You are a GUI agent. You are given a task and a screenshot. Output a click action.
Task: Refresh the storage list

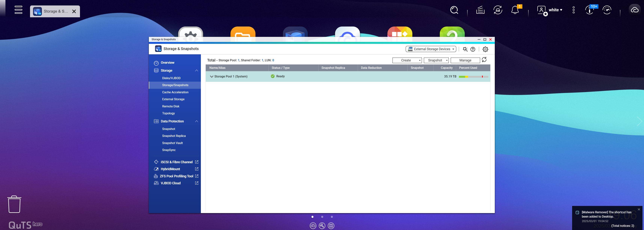[x=484, y=60]
